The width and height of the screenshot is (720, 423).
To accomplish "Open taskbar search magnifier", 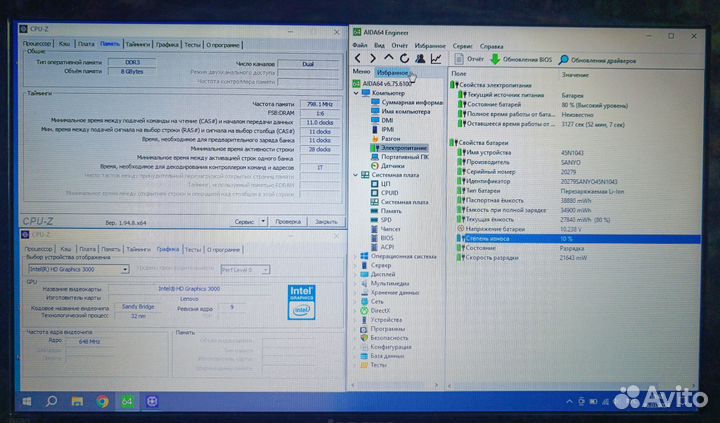I will pyautogui.click(x=51, y=401).
